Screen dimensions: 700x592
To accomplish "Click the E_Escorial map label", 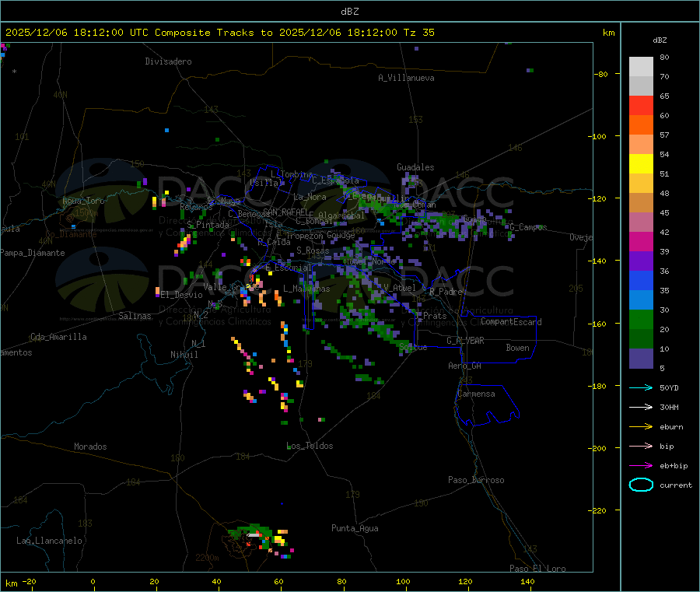I will (x=289, y=268).
